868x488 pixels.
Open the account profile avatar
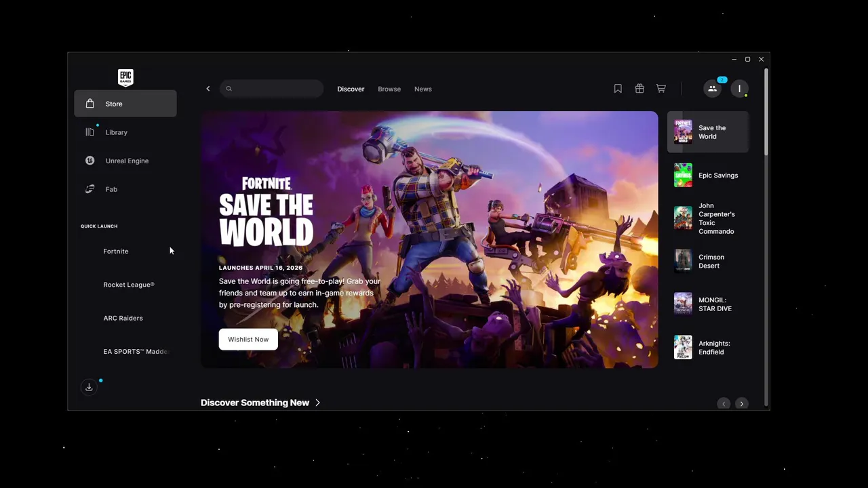[x=739, y=89]
